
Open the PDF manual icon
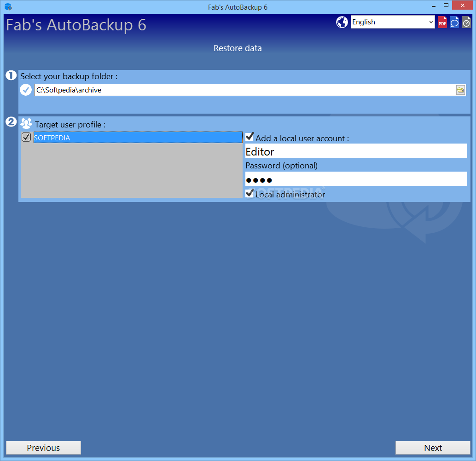[442, 22]
